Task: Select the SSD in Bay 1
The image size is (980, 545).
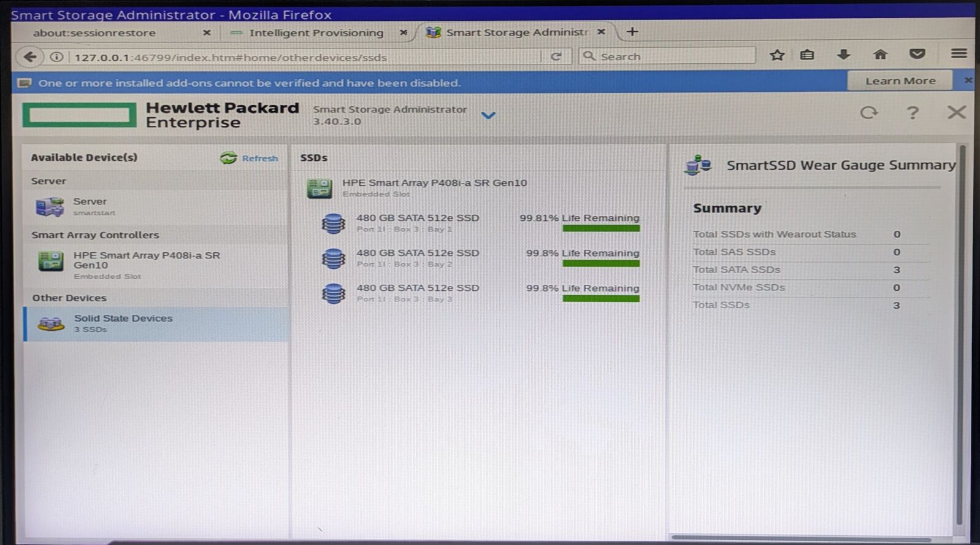Action: (417, 222)
